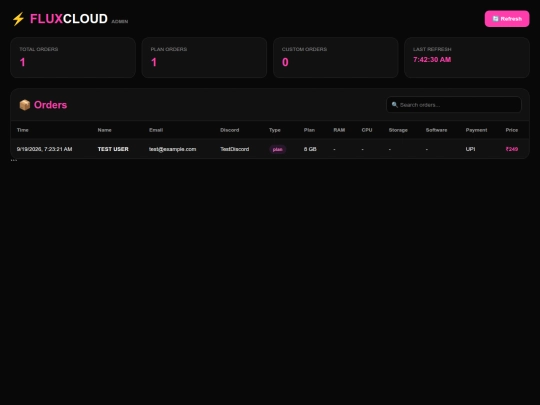
Task: Click the Payment column header
Action: click(476, 130)
